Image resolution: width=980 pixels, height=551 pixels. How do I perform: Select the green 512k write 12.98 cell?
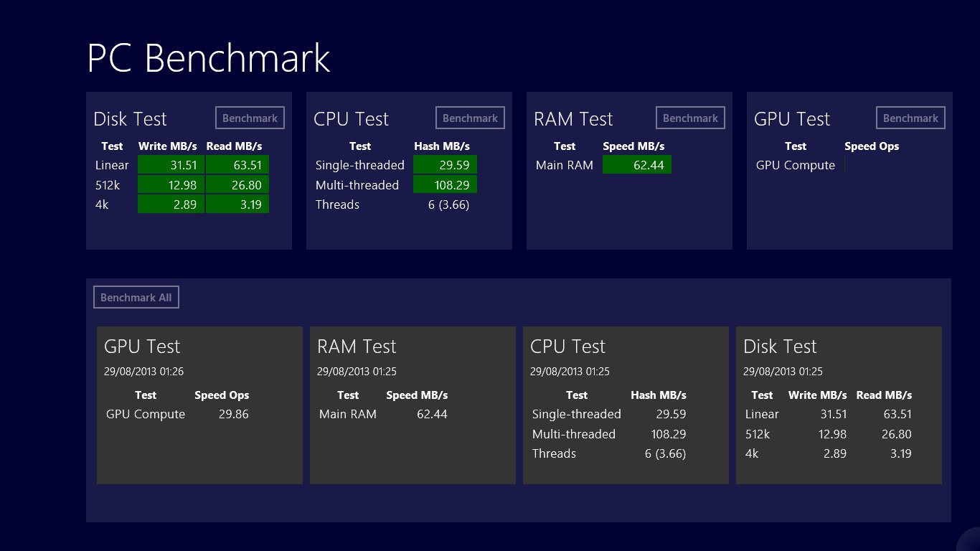click(171, 185)
